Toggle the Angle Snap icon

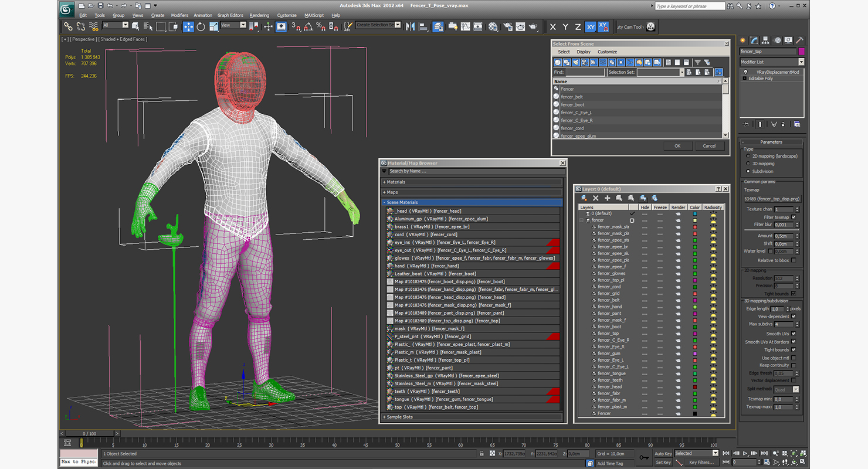[x=308, y=26]
